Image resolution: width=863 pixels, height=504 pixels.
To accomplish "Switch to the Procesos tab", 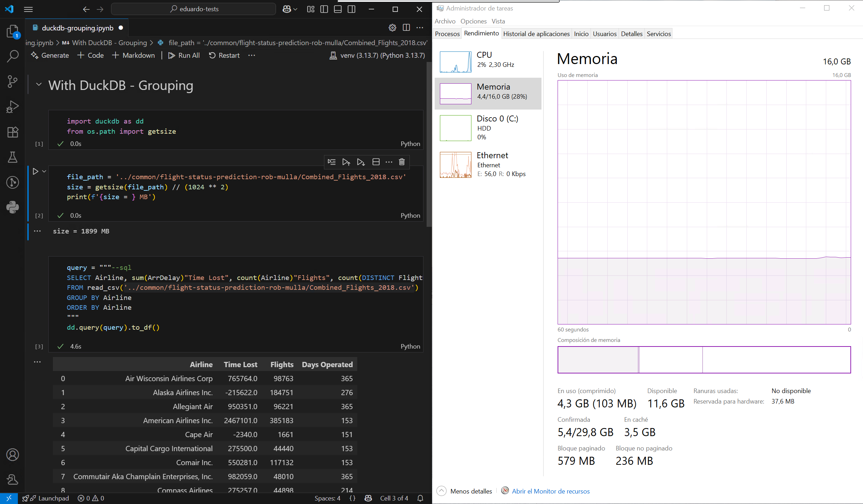I will [447, 34].
